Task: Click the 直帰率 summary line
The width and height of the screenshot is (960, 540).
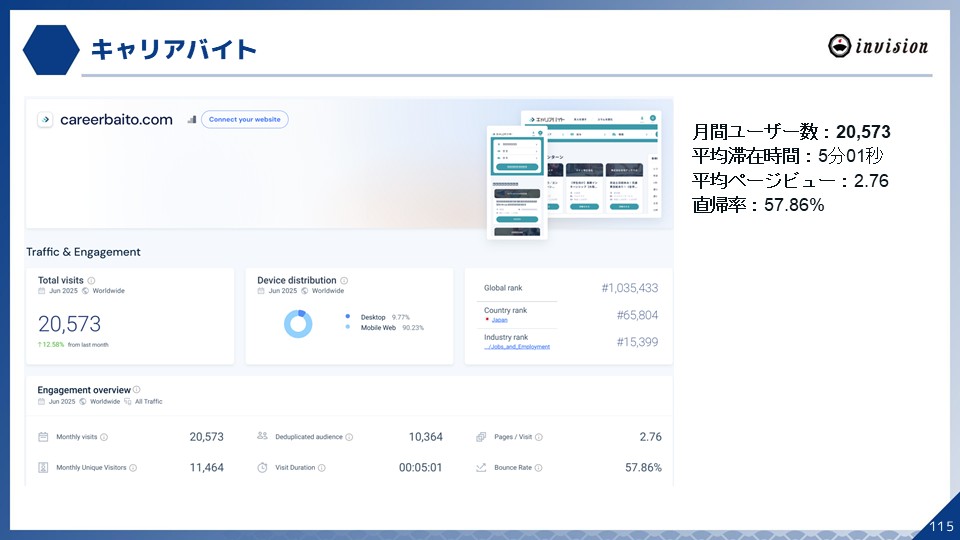Action: click(758, 204)
